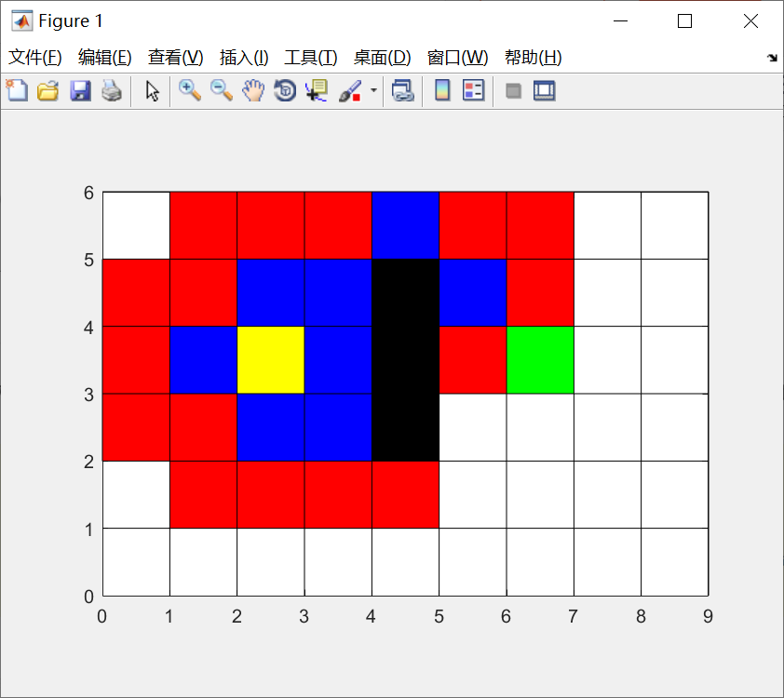
Task: Click x-axis tick label 5
Action: 439,616
